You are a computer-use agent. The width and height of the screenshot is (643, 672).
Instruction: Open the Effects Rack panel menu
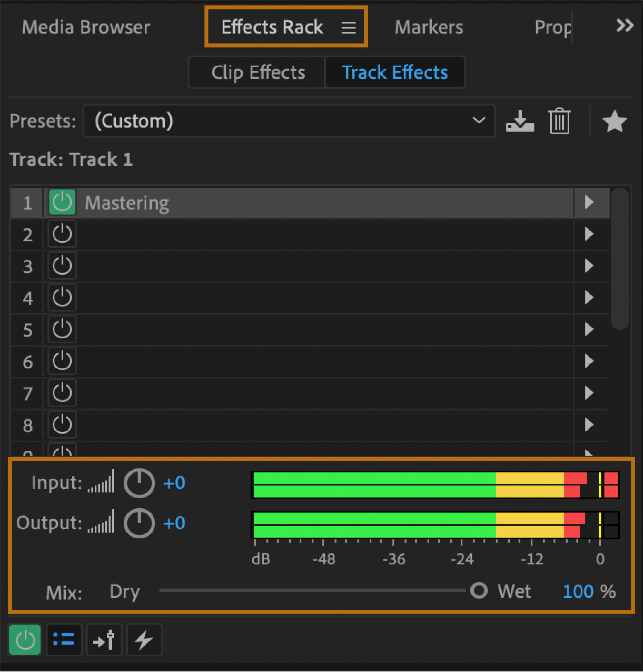click(x=348, y=27)
